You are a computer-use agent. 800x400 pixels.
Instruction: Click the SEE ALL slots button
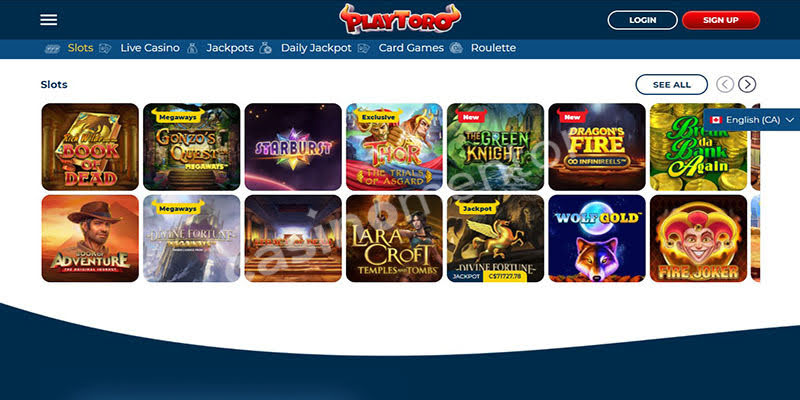click(671, 85)
